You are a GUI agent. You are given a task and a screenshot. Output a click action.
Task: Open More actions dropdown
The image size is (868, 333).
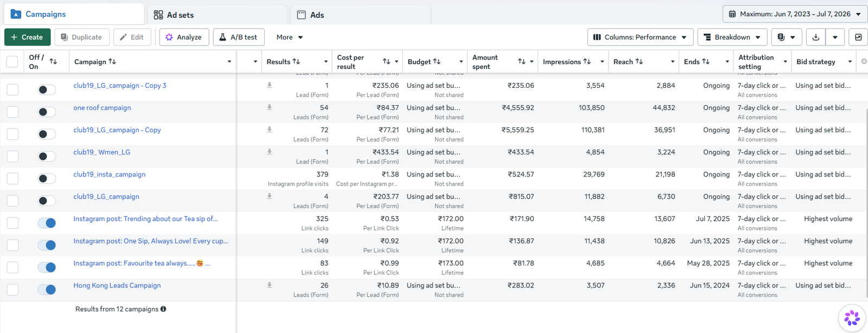click(290, 37)
